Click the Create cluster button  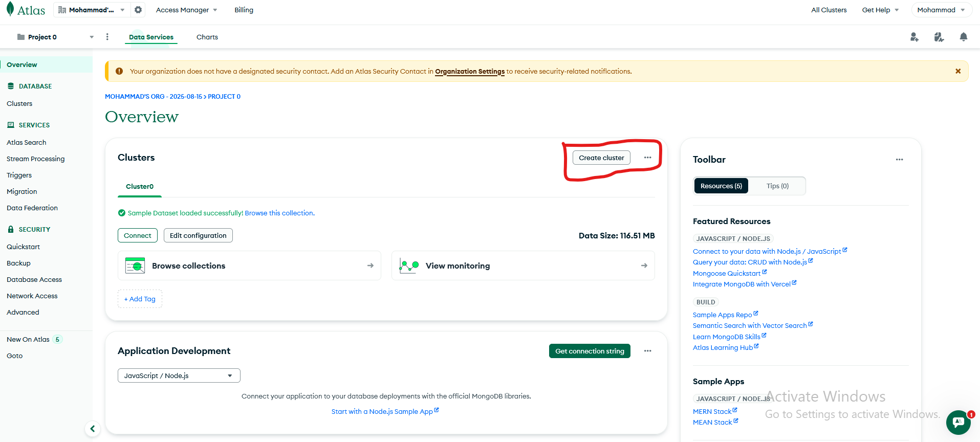(x=601, y=158)
